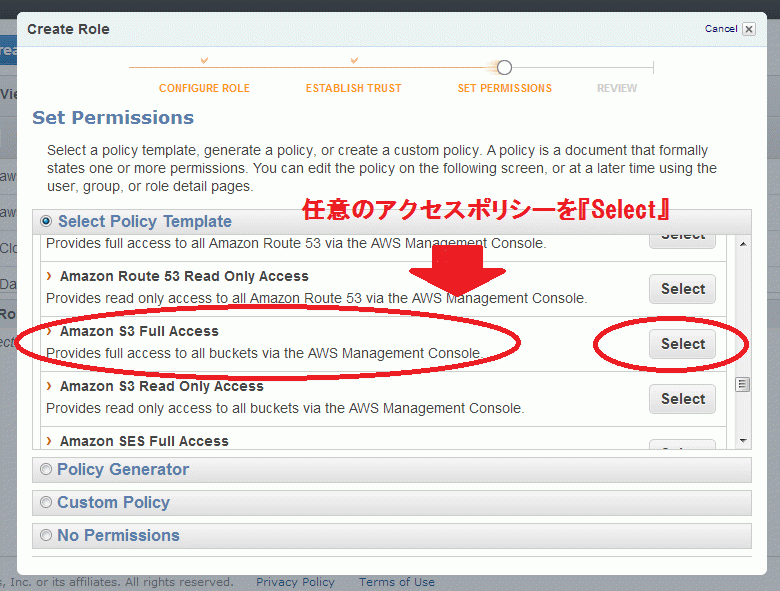Click the Amazon S3 Read Only Access title

click(162, 386)
